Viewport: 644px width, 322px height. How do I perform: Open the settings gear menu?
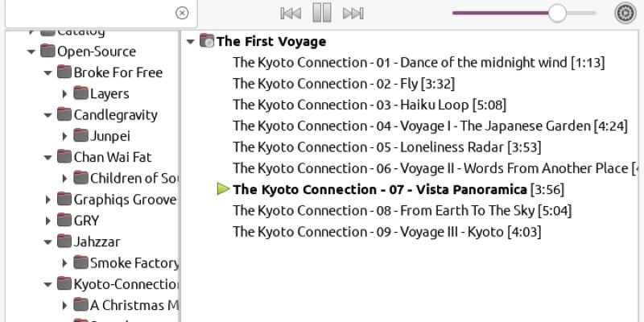[625, 13]
